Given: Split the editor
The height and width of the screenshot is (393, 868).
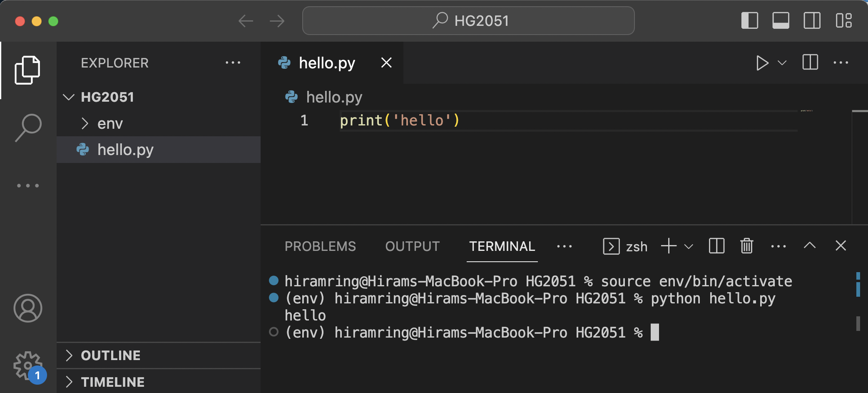Looking at the screenshot, I should point(809,63).
